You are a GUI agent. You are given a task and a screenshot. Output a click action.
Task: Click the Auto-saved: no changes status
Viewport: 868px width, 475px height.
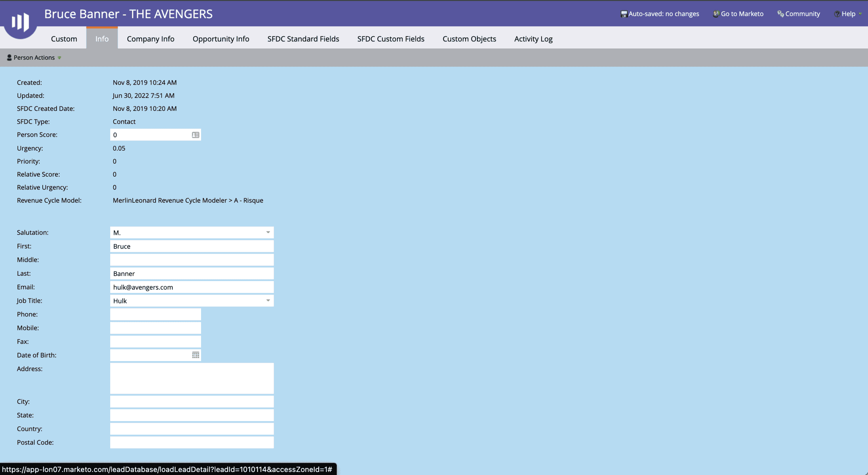[x=664, y=14]
